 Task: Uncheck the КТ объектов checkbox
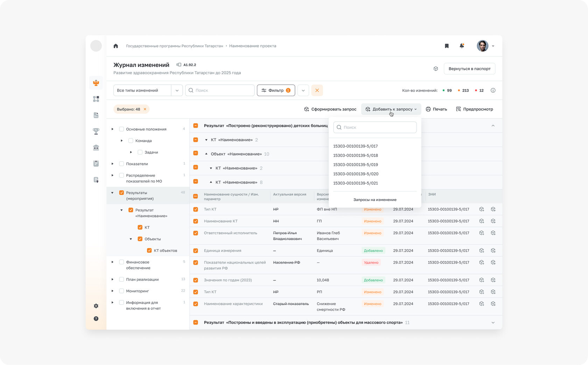149,250
